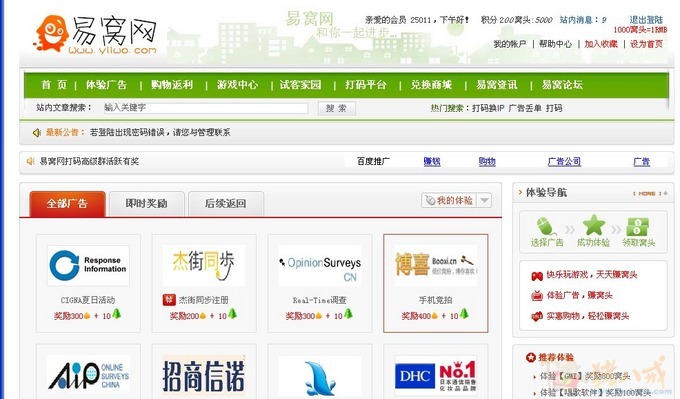The image size is (680, 399).
Task: Click the 选择广告 mouse icon
Action: click(546, 227)
